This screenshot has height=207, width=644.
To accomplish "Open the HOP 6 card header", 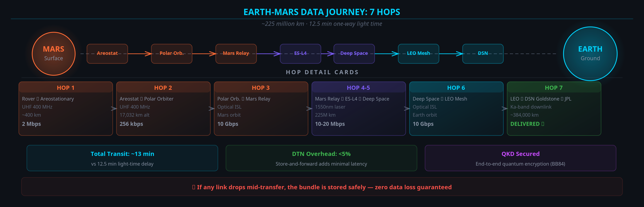I will [456, 87].
